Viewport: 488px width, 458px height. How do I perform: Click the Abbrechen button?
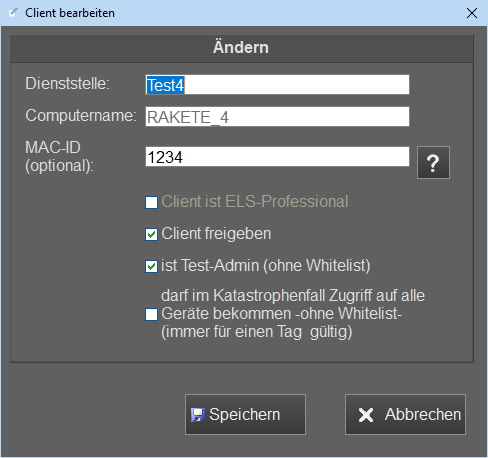(x=405, y=415)
